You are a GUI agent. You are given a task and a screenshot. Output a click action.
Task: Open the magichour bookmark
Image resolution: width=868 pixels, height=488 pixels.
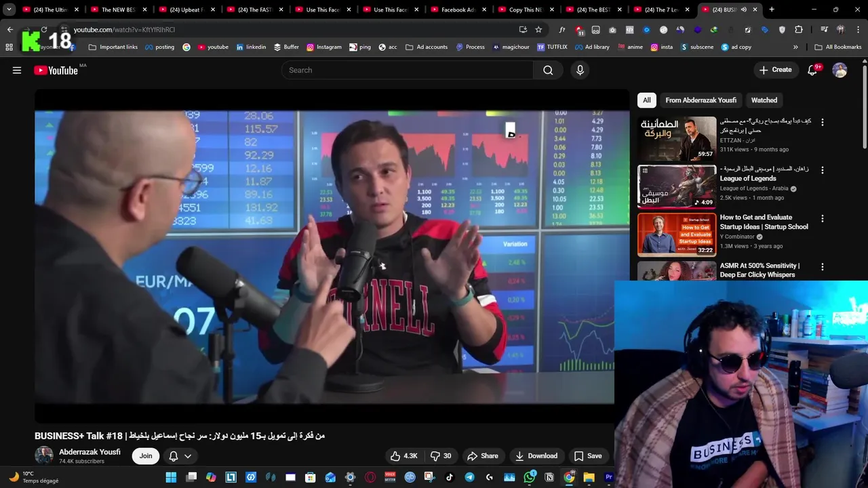511,47
